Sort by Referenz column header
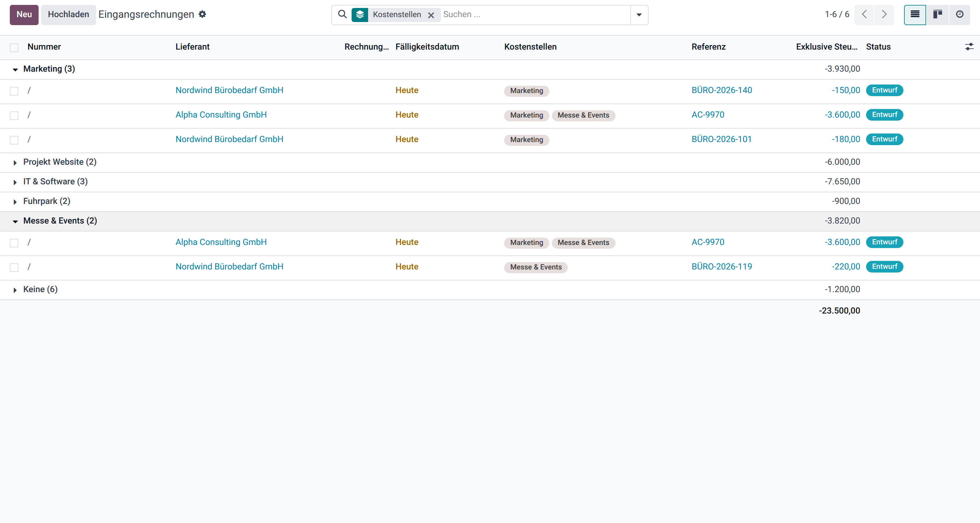This screenshot has height=523, width=980. (708, 47)
